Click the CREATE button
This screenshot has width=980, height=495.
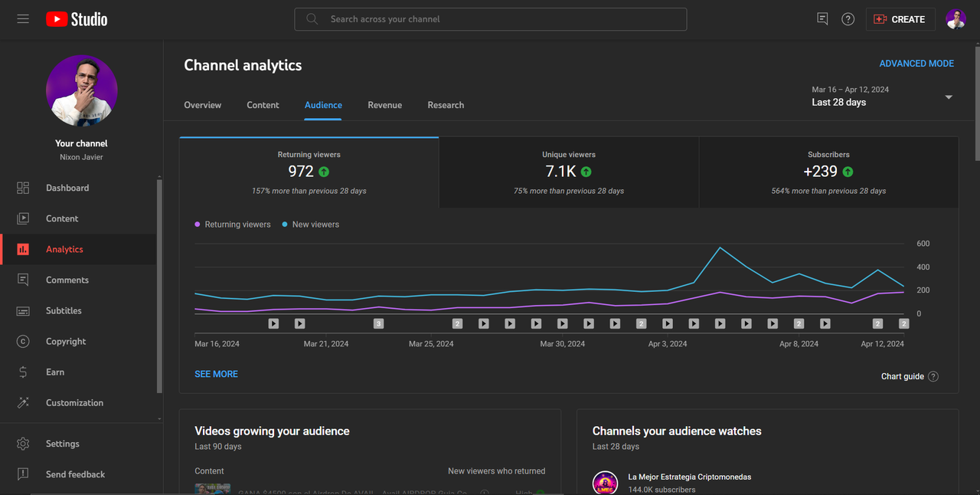[900, 19]
